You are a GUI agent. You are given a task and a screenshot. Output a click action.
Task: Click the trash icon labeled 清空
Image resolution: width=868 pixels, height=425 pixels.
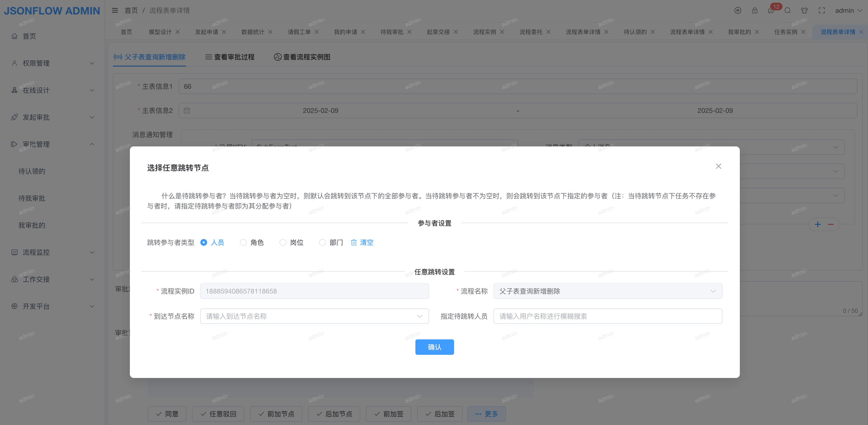[x=354, y=242]
